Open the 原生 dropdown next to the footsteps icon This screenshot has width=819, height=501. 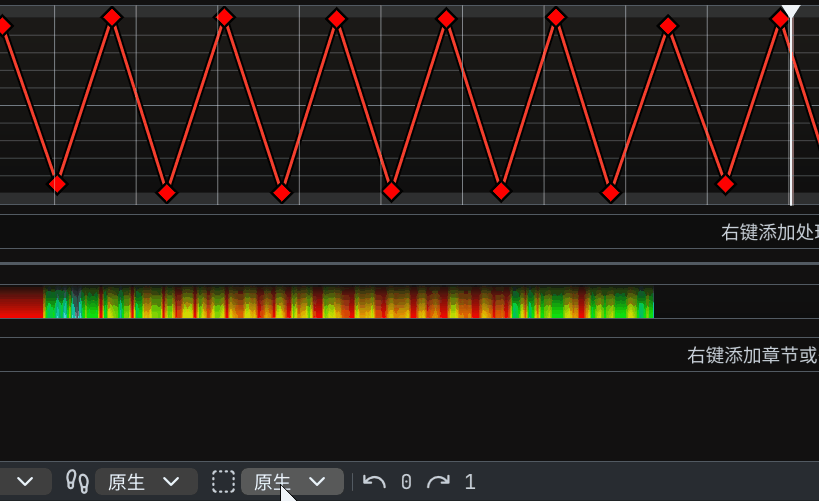[x=146, y=481]
